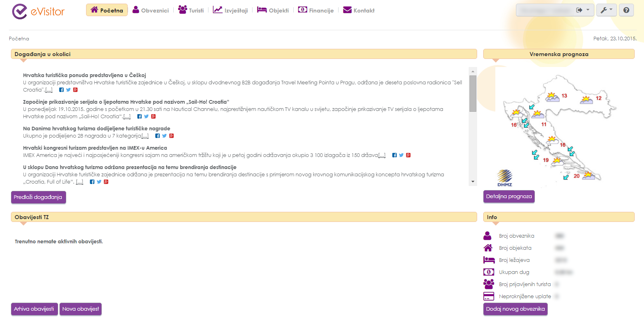Click Dodaj novog obveznika button

point(515,309)
